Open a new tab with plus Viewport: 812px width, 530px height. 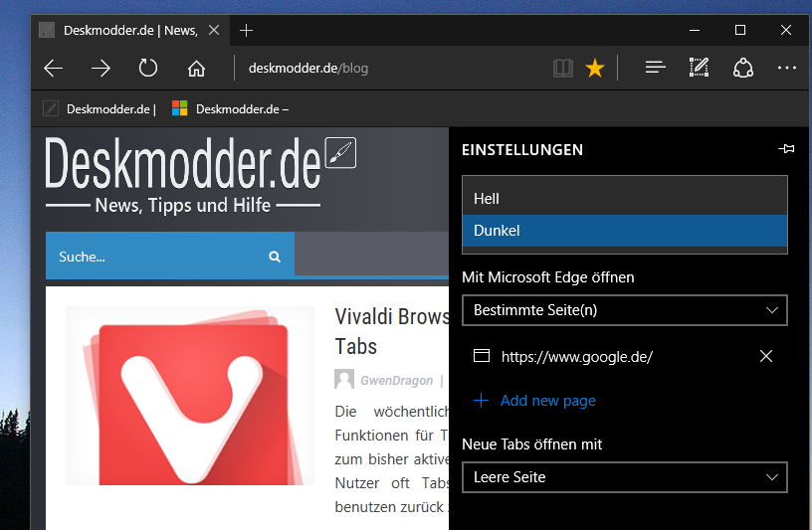247,31
